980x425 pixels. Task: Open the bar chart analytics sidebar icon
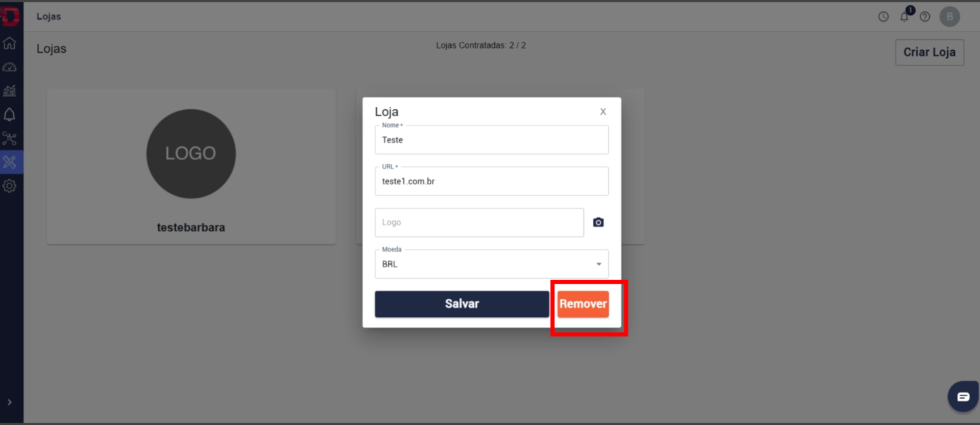[10, 91]
